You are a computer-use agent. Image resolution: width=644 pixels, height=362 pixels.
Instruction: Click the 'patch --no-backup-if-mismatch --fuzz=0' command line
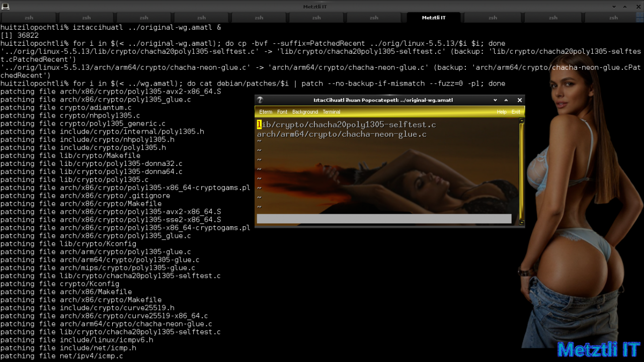coord(253,83)
